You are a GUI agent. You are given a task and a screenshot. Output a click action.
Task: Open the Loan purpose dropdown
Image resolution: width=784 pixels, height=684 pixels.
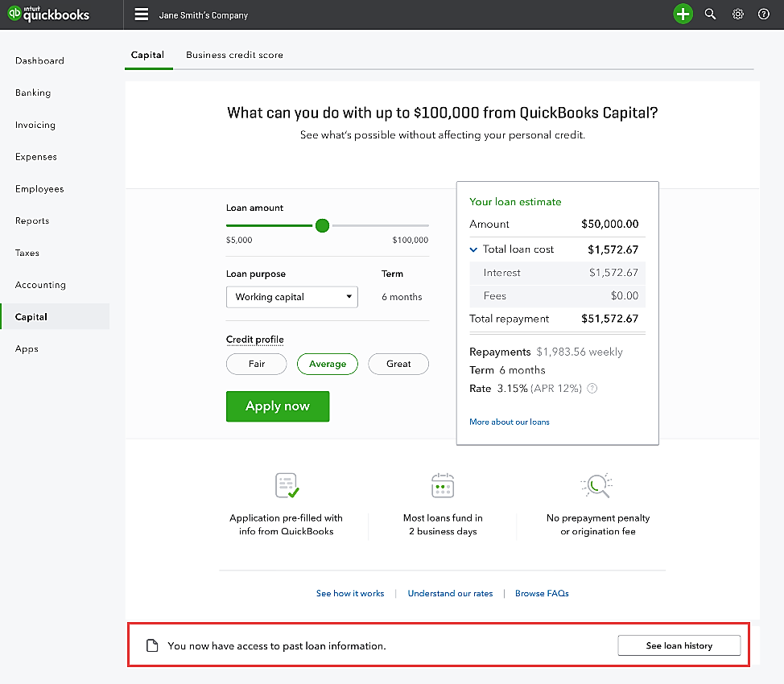click(x=292, y=297)
